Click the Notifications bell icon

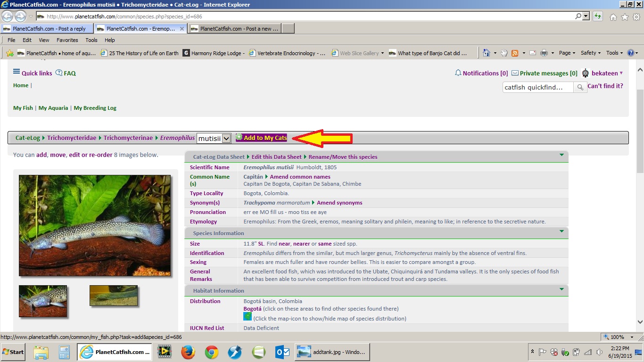pyautogui.click(x=458, y=73)
